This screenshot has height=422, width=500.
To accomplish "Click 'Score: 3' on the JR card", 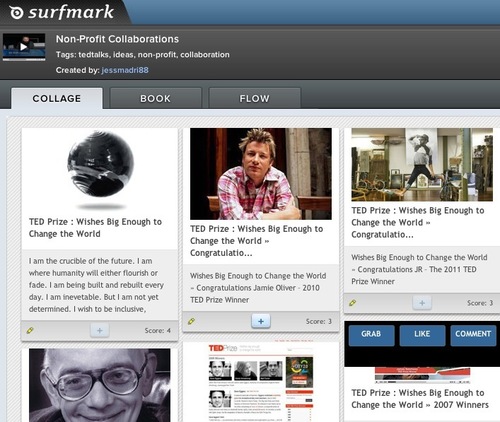I will (x=480, y=303).
